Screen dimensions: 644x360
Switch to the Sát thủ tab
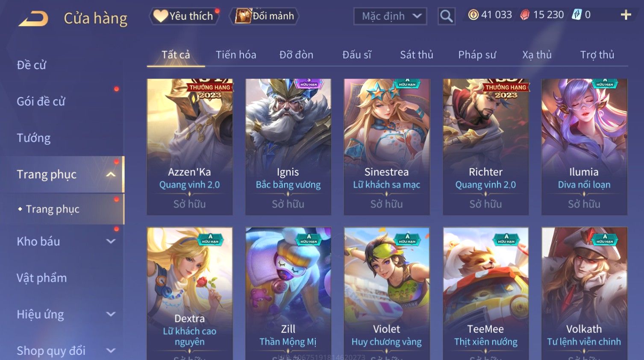click(416, 55)
